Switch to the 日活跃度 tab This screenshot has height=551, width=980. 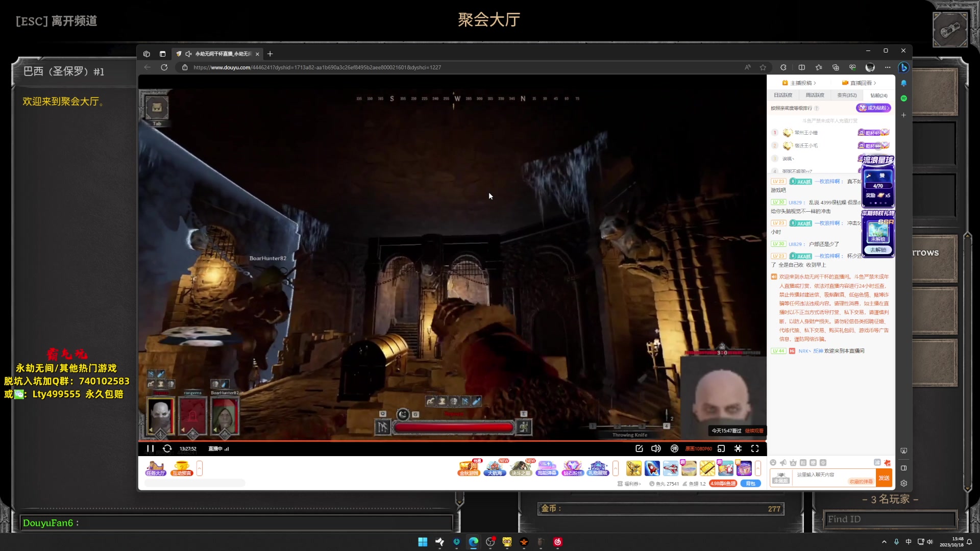tap(783, 95)
